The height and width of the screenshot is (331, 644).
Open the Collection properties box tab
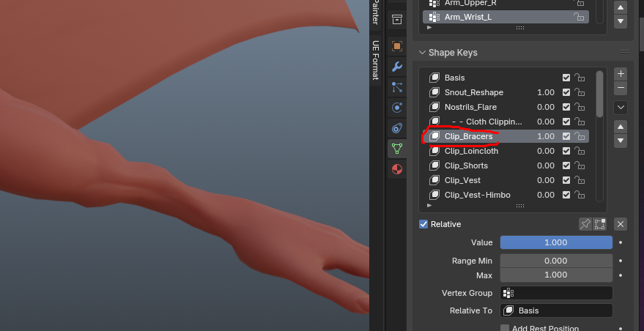[x=397, y=19]
